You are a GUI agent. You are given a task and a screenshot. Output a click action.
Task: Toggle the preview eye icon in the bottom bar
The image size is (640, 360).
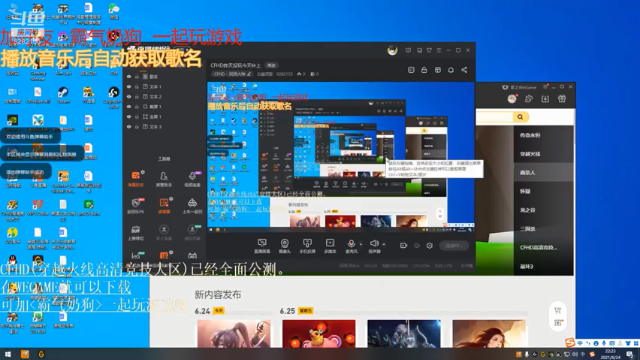[417, 245]
